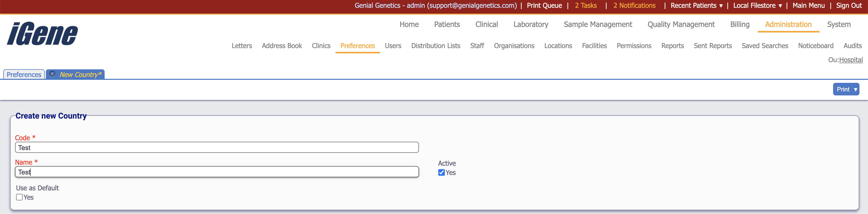
Task: Toggle the Active Yes checkbox
Action: (x=441, y=172)
